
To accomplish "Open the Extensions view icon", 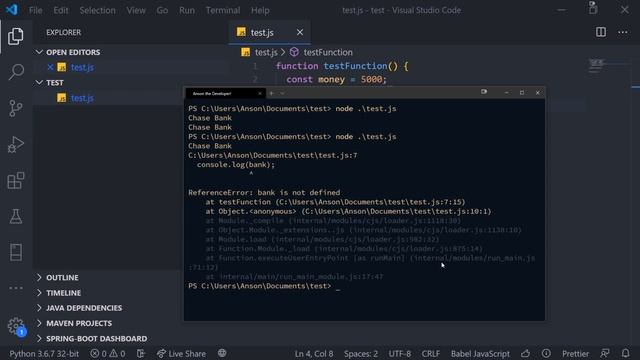I will (16, 180).
